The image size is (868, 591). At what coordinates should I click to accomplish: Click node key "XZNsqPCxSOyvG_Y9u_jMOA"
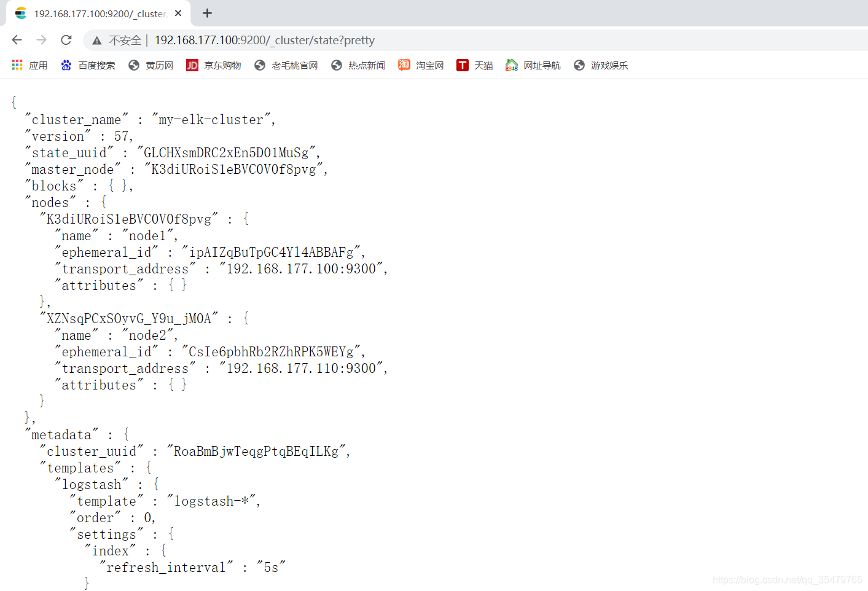[129, 318]
